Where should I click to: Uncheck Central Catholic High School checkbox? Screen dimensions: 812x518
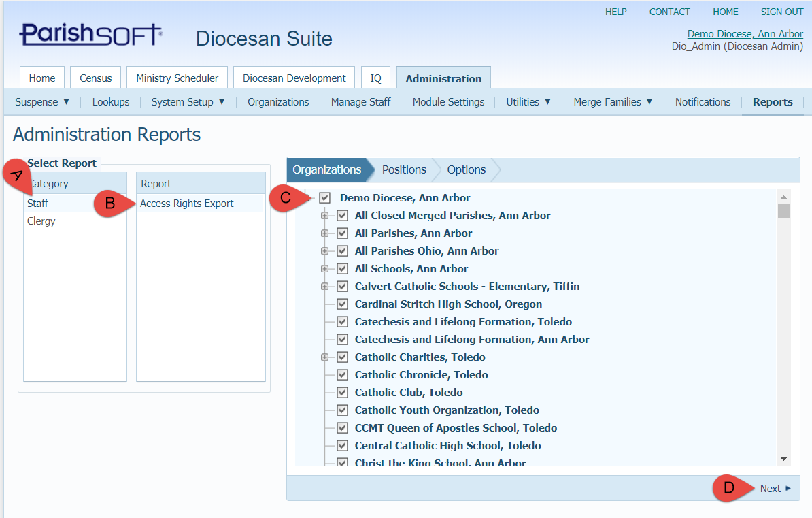[x=342, y=445]
